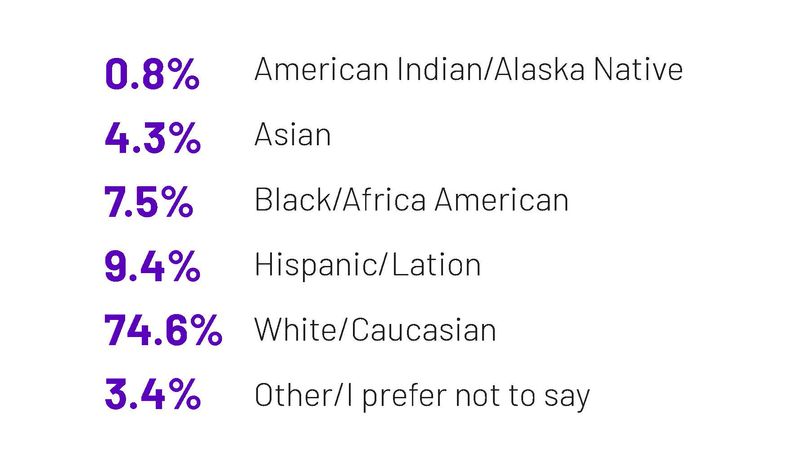Click the 0.8% percentage figure

[152, 74]
